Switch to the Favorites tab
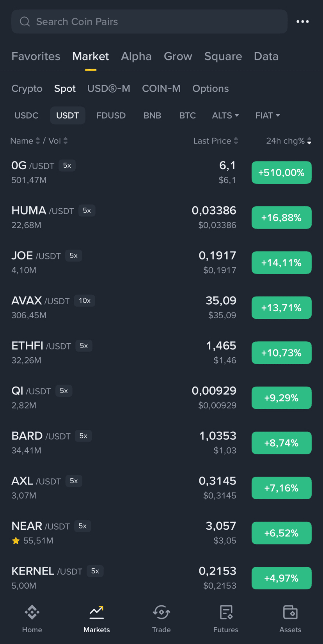This screenshot has height=644, width=323. 36,56
